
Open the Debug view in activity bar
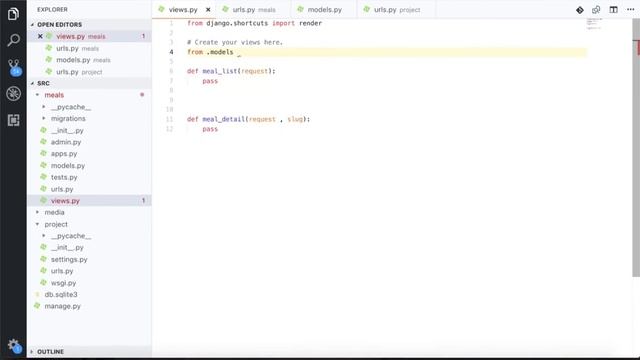[13, 93]
